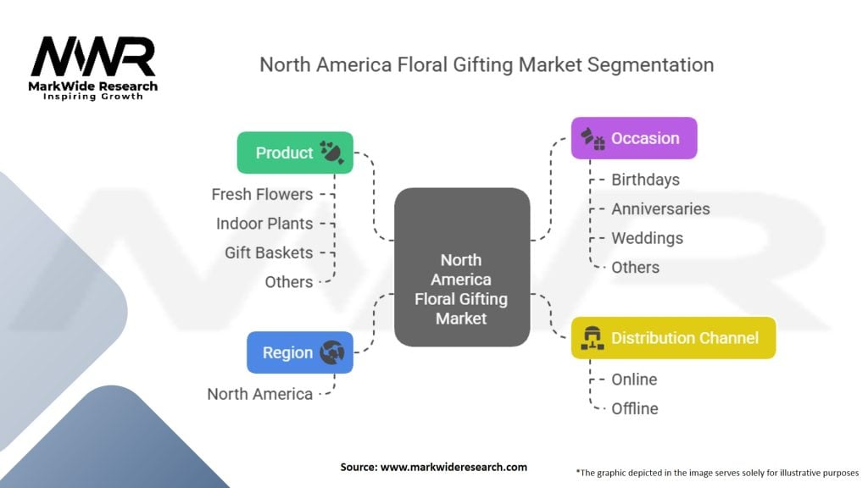The height and width of the screenshot is (488, 868).
Task: Select the yellow Distribution Channel label
Action: 674,338
